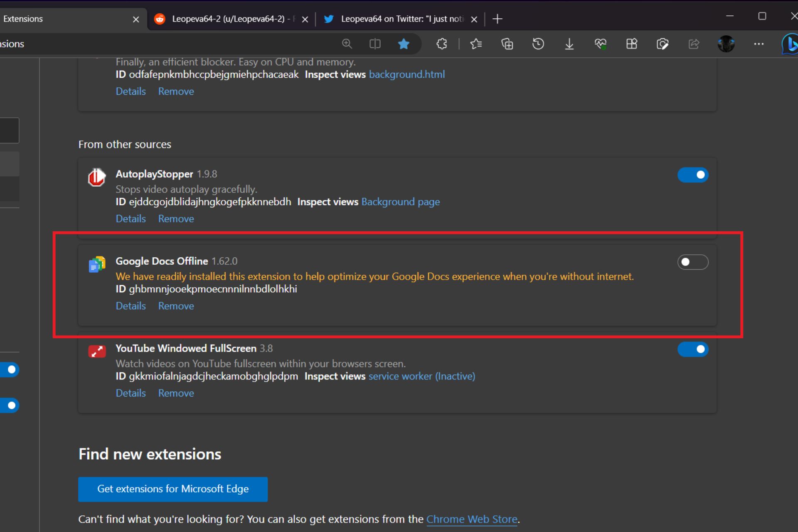The width and height of the screenshot is (798, 532).
Task: Click the zoom magnifier icon in address bar
Action: pyautogui.click(x=347, y=44)
